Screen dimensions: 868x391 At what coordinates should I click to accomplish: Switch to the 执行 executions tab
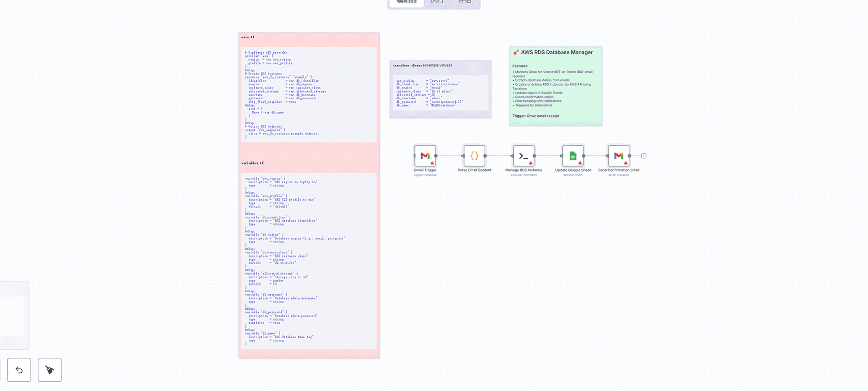click(437, 3)
